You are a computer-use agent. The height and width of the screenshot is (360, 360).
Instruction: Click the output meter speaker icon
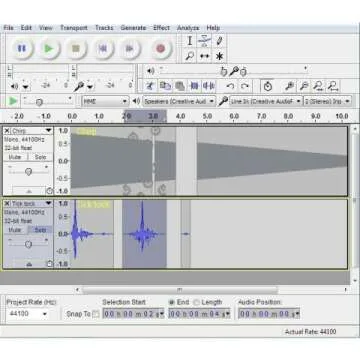pos(14,87)
